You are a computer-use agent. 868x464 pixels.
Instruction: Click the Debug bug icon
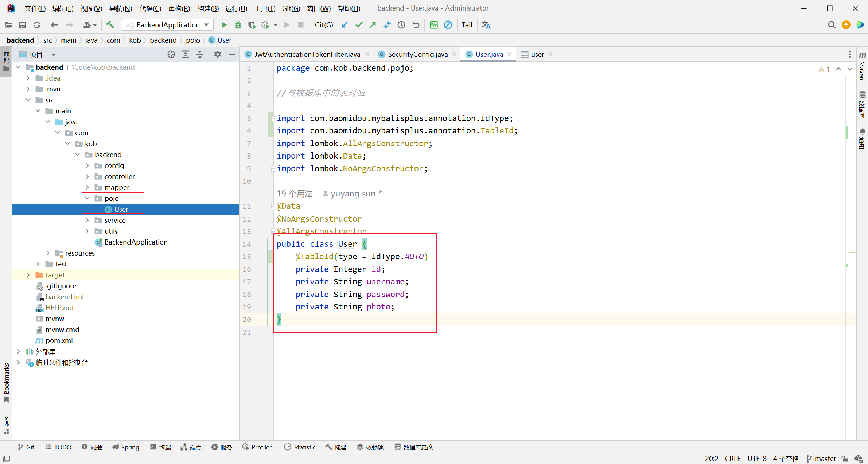pos(238,25)
